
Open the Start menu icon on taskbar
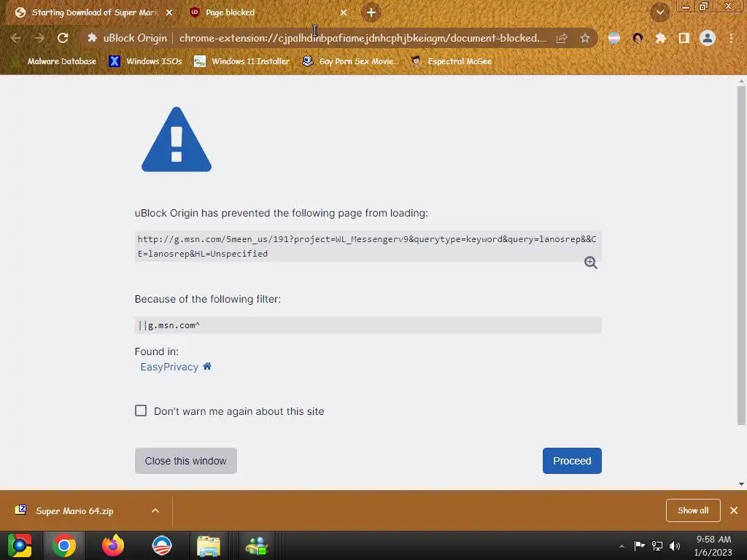20,545
